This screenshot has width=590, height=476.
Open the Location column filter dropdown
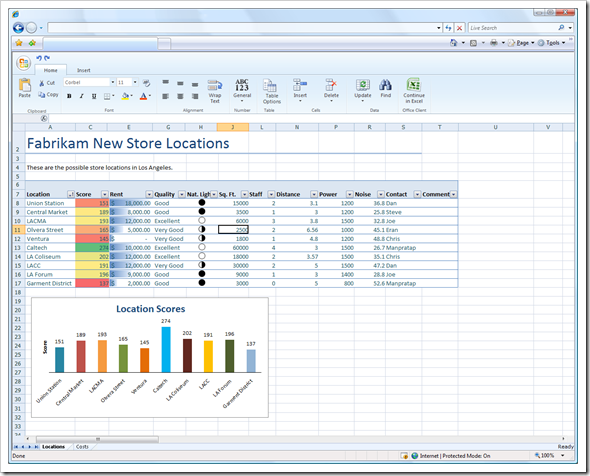pos(71,194)
